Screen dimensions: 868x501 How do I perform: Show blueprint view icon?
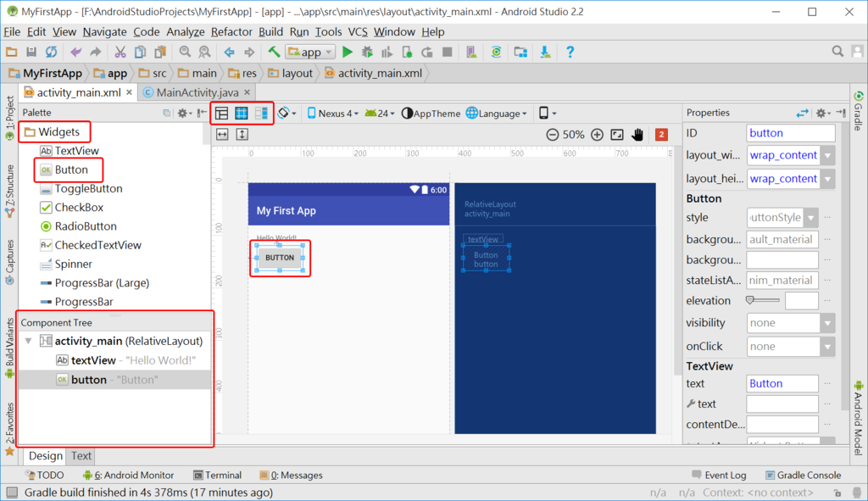(x=242, y=114)
